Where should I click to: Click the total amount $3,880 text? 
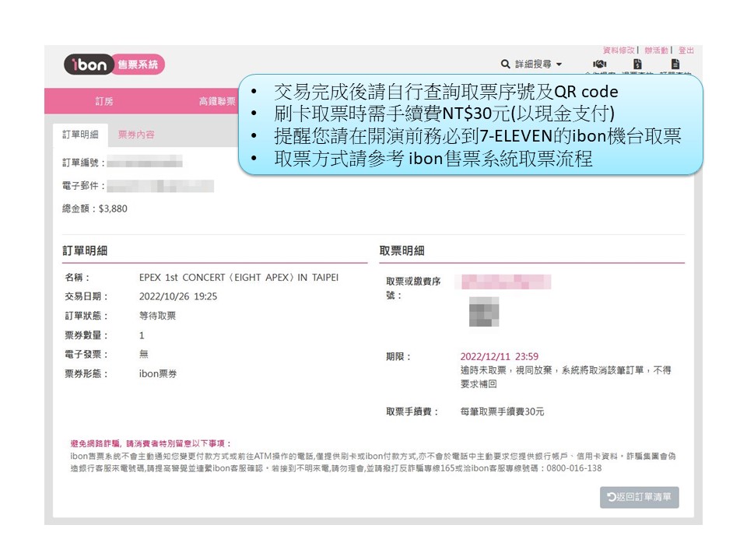tap(113, 208)
